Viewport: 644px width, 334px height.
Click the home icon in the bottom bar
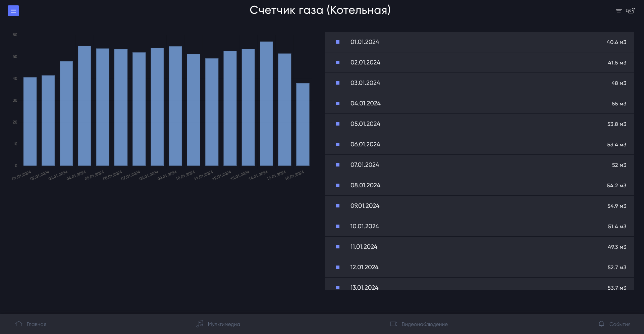[x=19, y=324]
